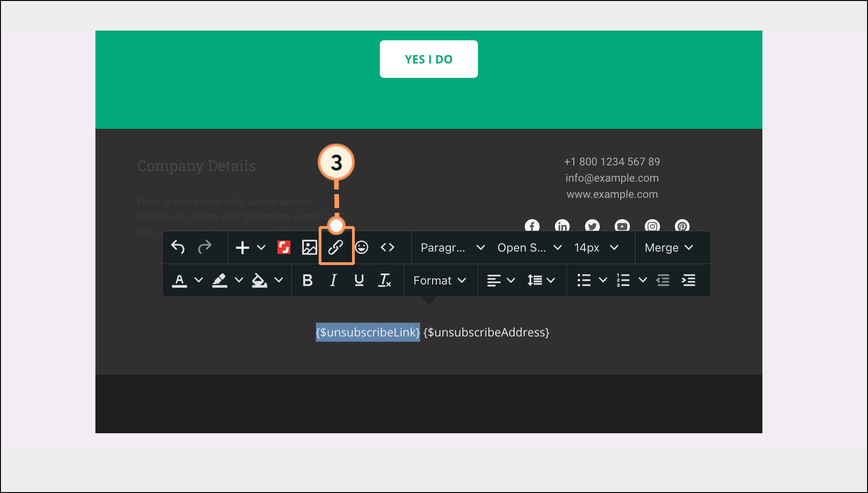Expand the bulleted list dropdown arrow
Viewport: 868px width, 493px height.
pyautogui.click(x=603, y=280)
